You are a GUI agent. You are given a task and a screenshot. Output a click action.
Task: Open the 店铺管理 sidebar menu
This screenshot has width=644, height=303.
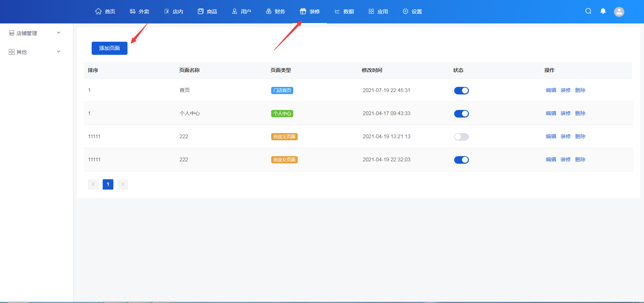pyautogui.click(x=36, y=33)
